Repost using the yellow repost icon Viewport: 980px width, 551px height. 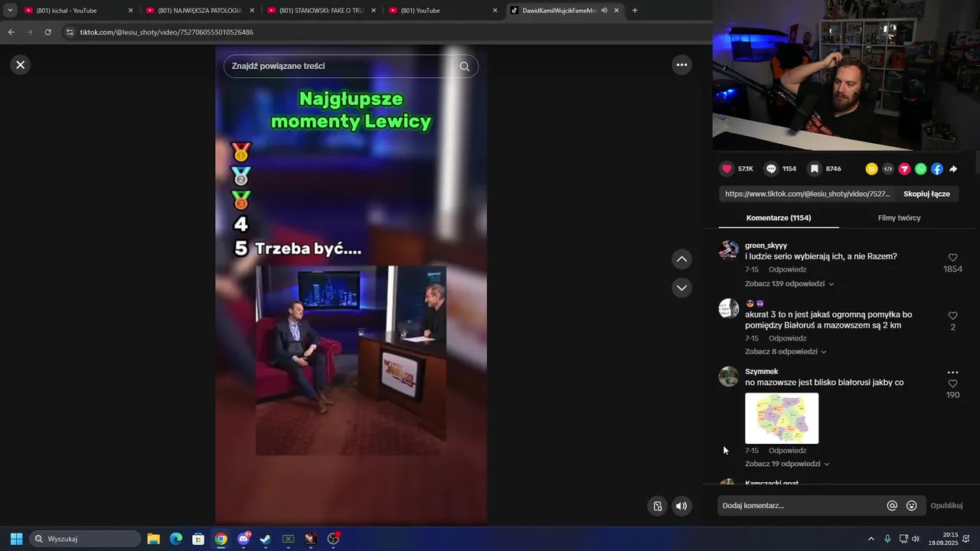coord(871,169)
